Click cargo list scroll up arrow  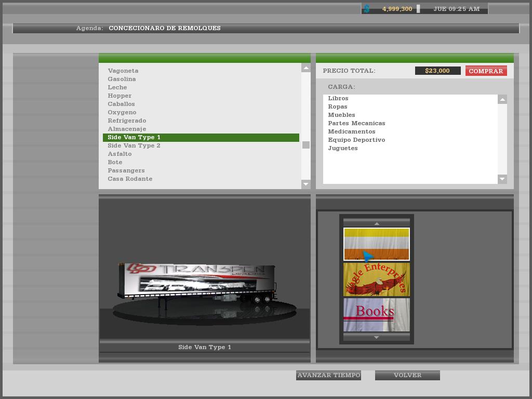502,99
